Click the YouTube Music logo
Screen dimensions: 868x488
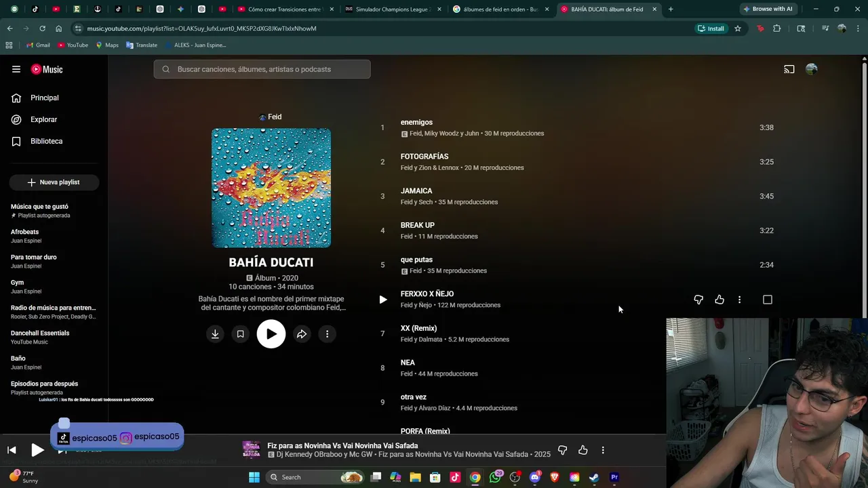(x=47, y=69)
